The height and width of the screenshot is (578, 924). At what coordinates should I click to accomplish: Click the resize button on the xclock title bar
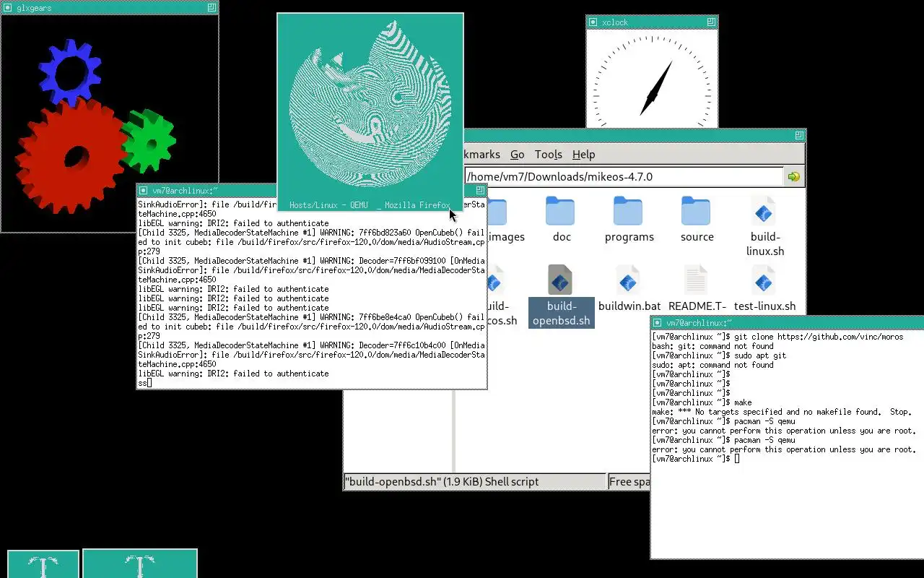(x=711, y=22)
